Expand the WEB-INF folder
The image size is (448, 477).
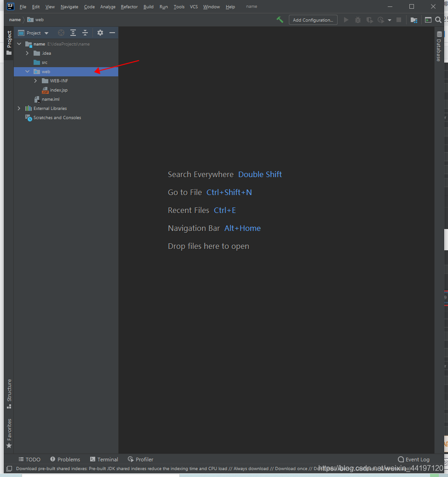click(35, 81)
